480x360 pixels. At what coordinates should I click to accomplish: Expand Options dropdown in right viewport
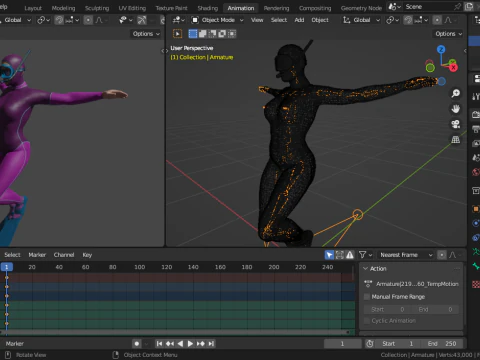(x=449, y=34)
